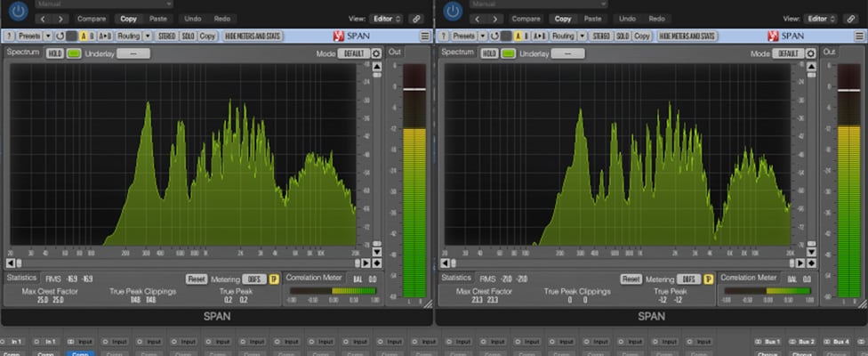Click Undo in left plugin header

tap(193, 19)
